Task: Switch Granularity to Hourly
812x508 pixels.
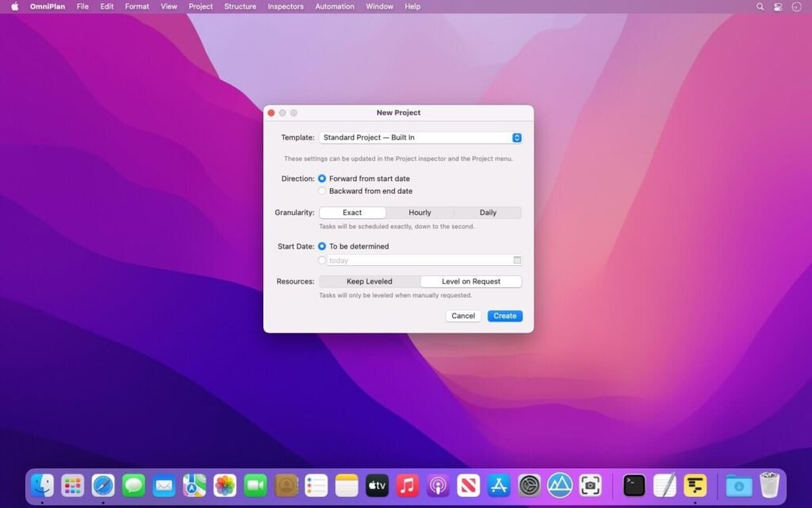Action: [419, 212]
